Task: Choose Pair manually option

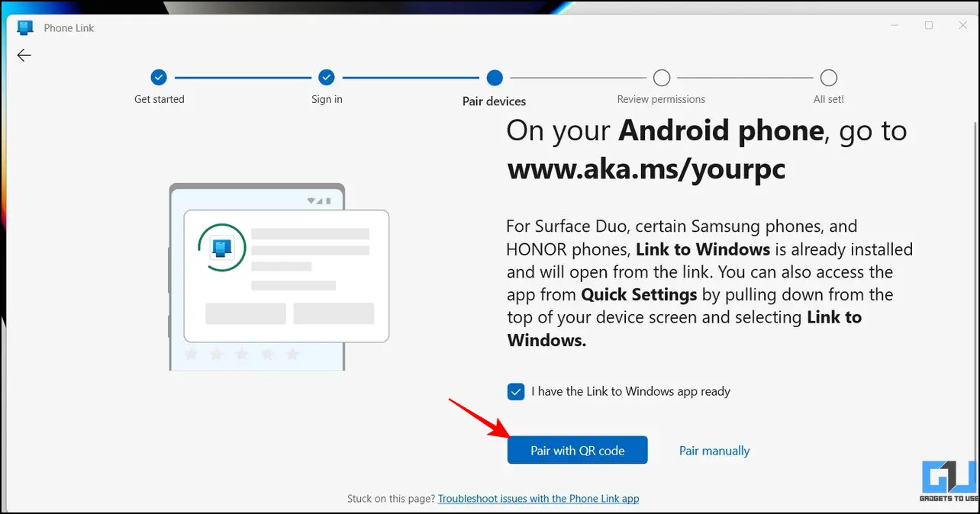Action: pyautogui.click(x=714, y=451)
